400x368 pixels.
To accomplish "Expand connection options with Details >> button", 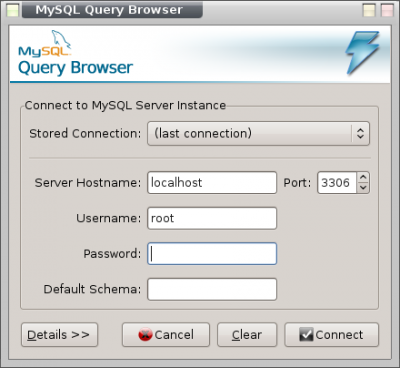I will pos(59,335).
